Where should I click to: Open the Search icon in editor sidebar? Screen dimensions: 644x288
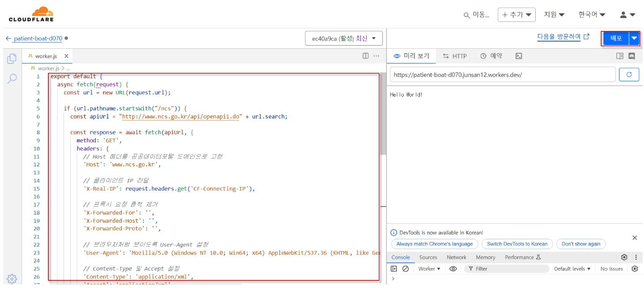(12, 79)
